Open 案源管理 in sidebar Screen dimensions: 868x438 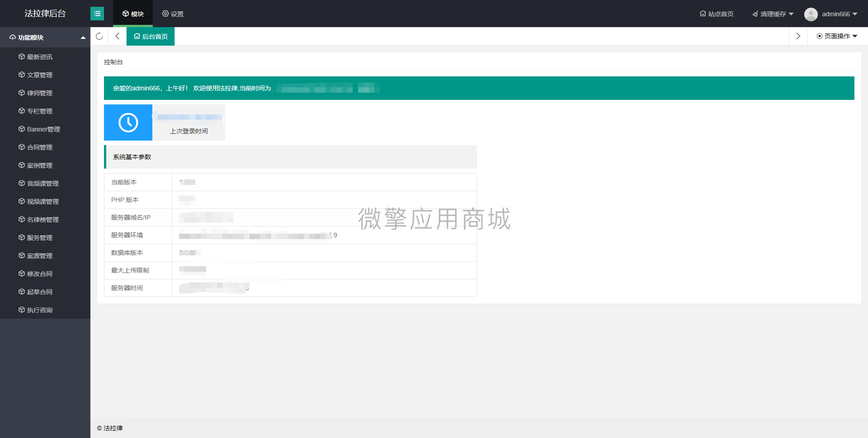(45, 256)
